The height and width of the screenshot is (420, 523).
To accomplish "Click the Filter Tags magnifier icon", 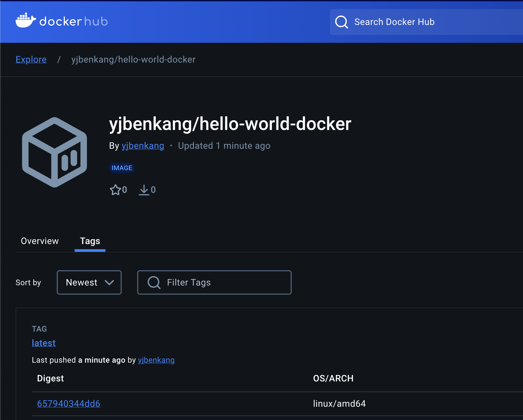I will coord(154,283).
